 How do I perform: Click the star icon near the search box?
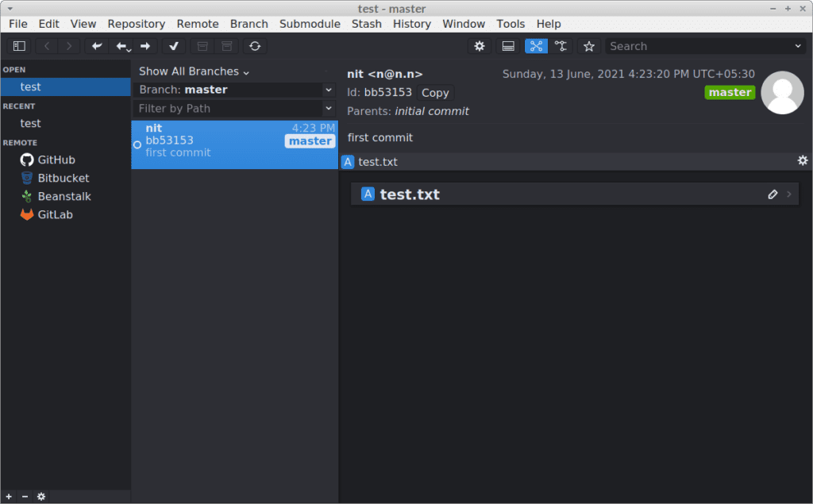coord(589,46)
